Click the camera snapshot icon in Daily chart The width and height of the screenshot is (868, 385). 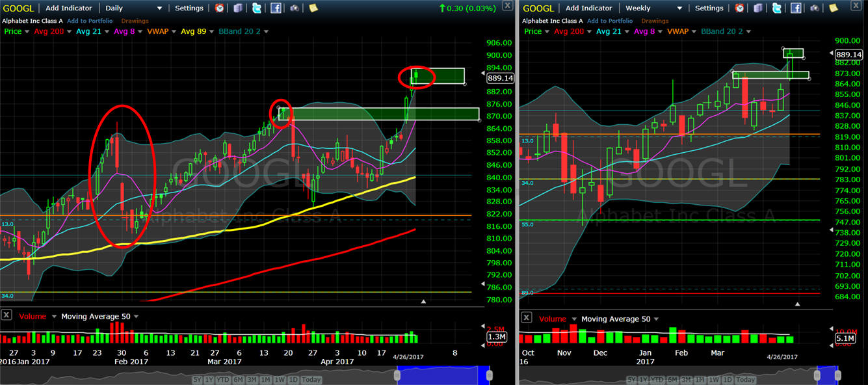[x=295, y=8]
